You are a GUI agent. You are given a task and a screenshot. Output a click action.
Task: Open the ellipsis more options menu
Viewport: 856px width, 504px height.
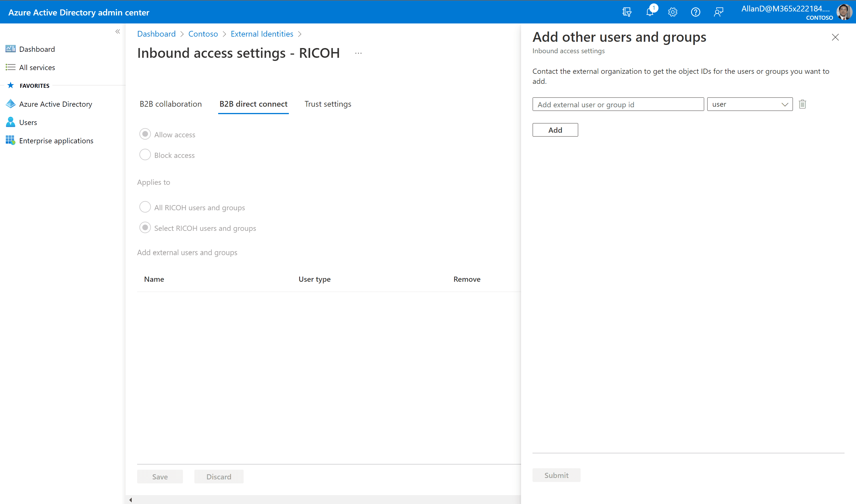click(358, 53)
